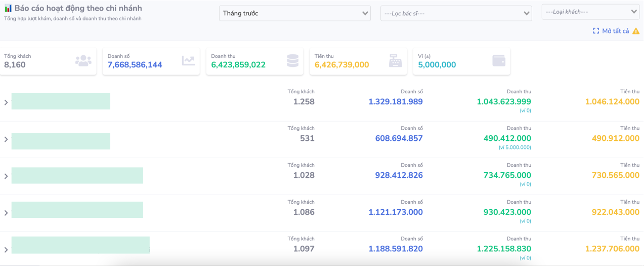Viewport: 644px width, 266px height.
Task: Click the bar chart icon beside report title
Action: 8,9
